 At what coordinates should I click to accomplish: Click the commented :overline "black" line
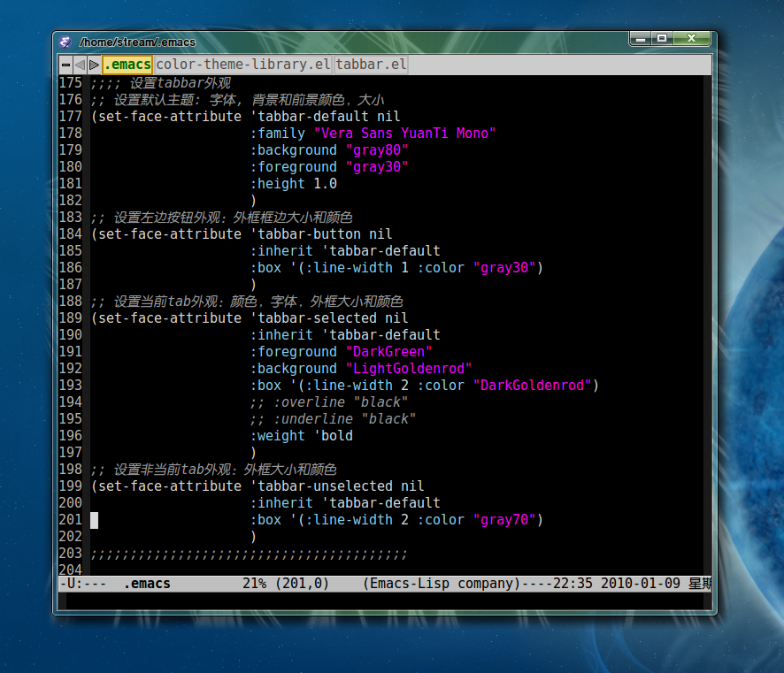[x=329, y=402]
